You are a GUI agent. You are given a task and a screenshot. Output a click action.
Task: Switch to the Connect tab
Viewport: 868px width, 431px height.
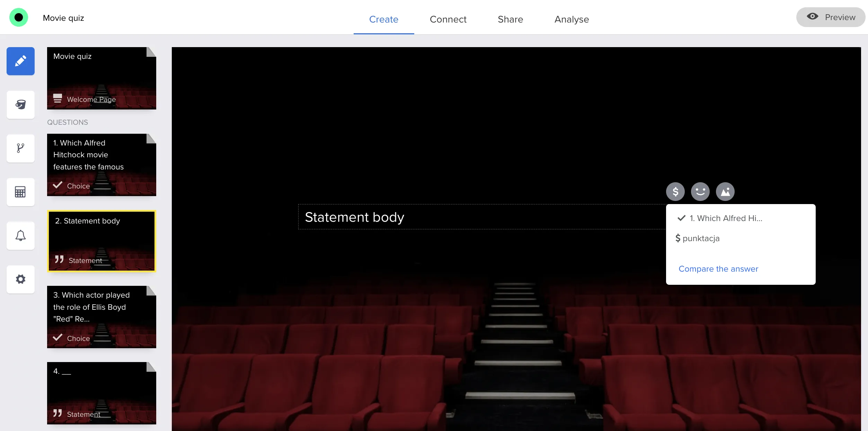pos(448,19)
